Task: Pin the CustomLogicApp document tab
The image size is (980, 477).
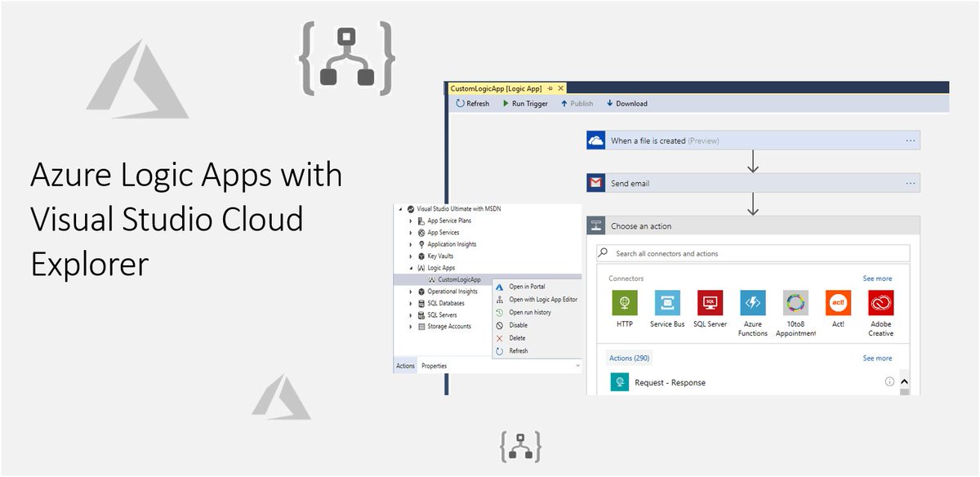Action: coord(550,87)
